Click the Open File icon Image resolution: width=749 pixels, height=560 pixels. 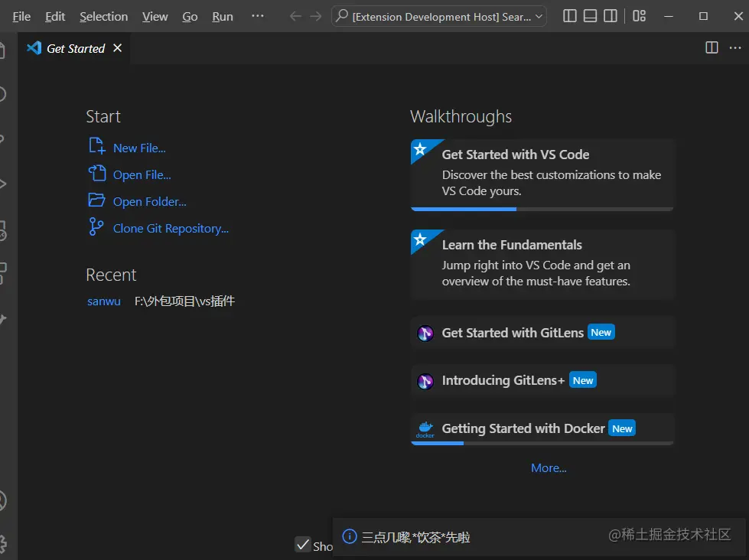tap(97, 174)
